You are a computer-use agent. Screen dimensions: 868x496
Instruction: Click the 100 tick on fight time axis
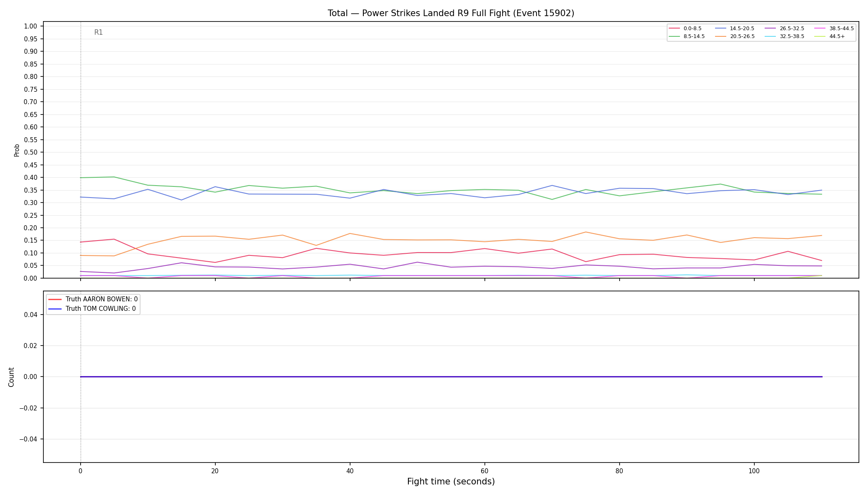(754, 471)
